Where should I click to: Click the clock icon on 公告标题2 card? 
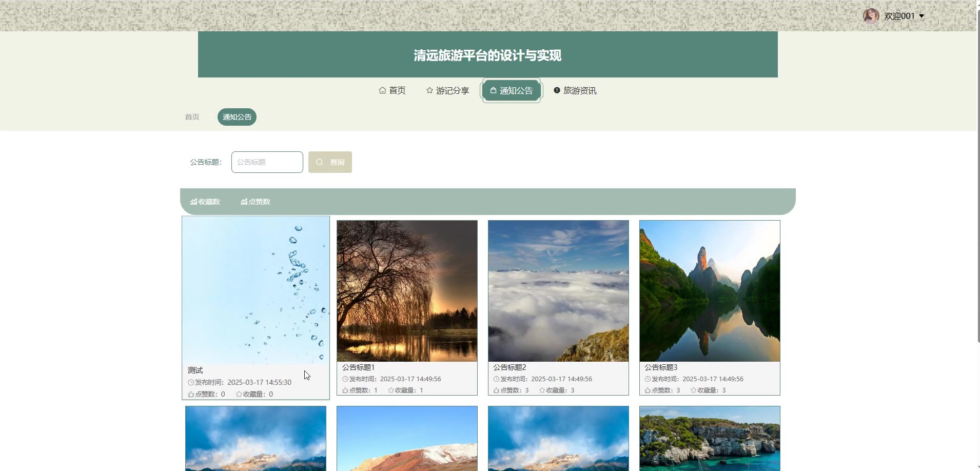[x=497, y=379]
